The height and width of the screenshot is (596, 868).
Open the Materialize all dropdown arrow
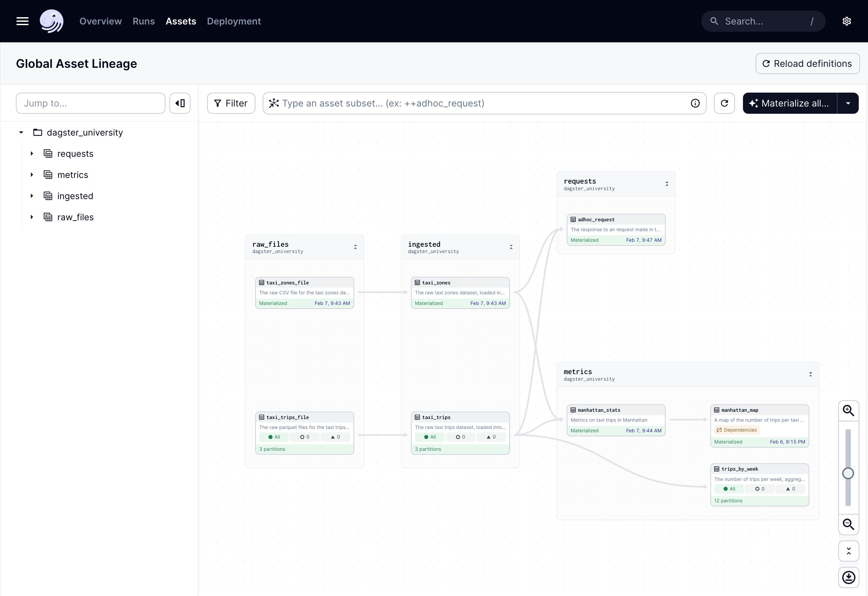pyautogui.click(x=848, y=103)
